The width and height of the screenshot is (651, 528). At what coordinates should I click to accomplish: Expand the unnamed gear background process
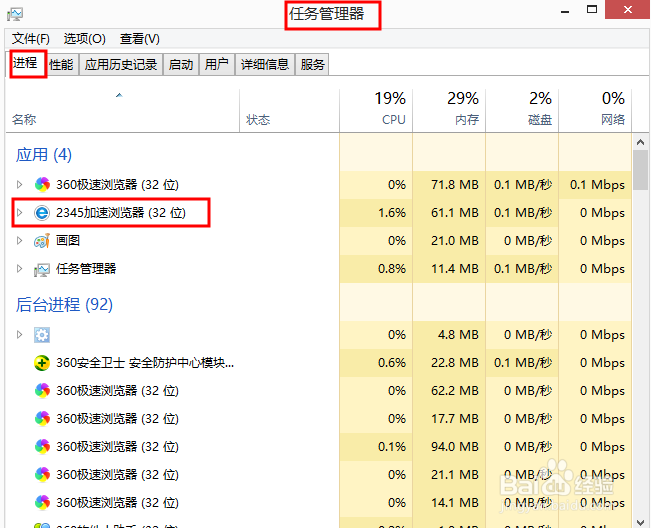pos(19,335)
